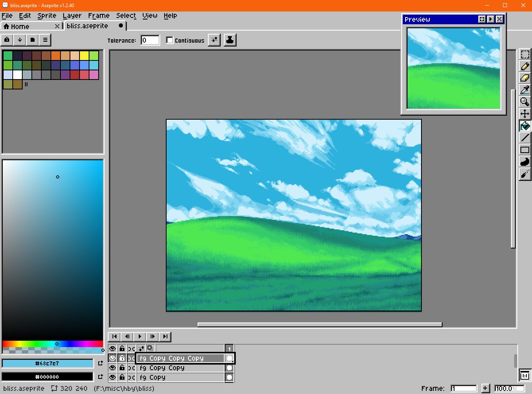Viewport: 532px width, 394px height.
Task: Lock the 'fg Copy Copy Copy' layer
Action: coord(122,358)
